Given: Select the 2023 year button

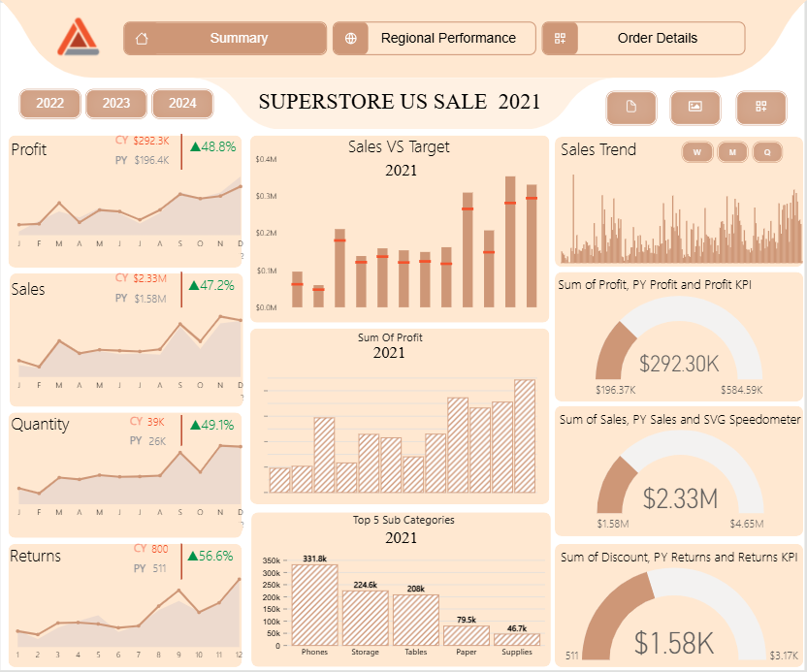Looking at the screenshot, I should (x=116, y=104).
